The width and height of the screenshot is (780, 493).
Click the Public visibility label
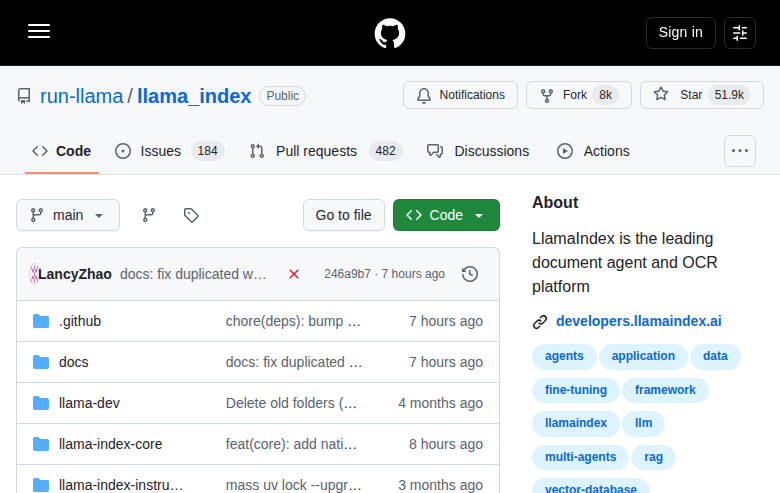click(283, 96)
